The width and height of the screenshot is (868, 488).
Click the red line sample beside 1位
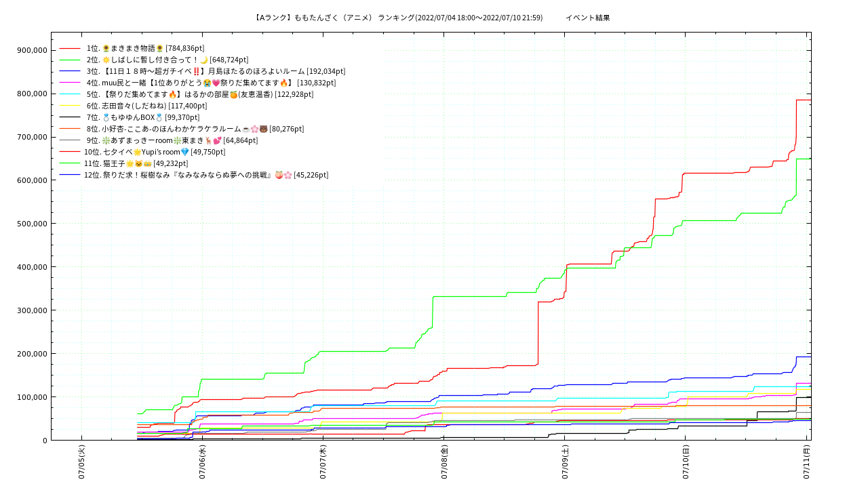tap(70, 48)
